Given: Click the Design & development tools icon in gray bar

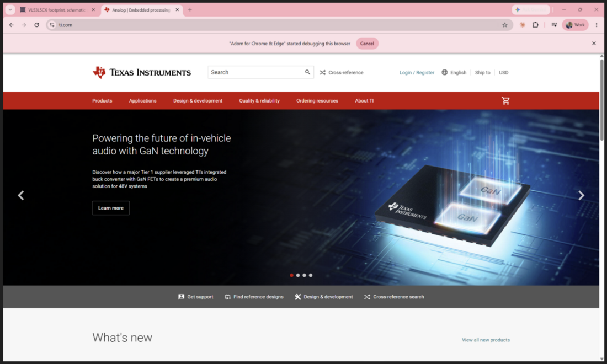Looking at the screenshot, I should (297, 297).
